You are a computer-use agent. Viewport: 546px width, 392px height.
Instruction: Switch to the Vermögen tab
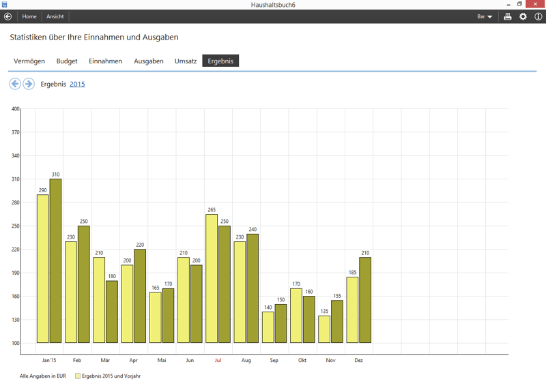29,61
